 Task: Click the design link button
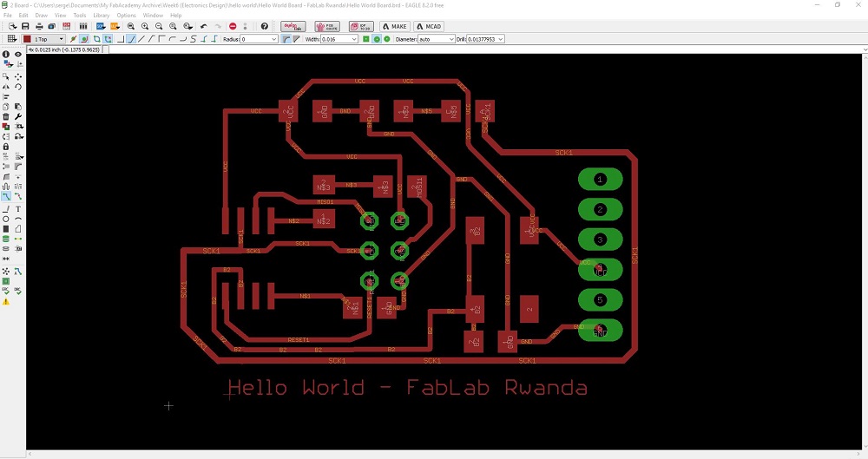(x=293, y=26)
